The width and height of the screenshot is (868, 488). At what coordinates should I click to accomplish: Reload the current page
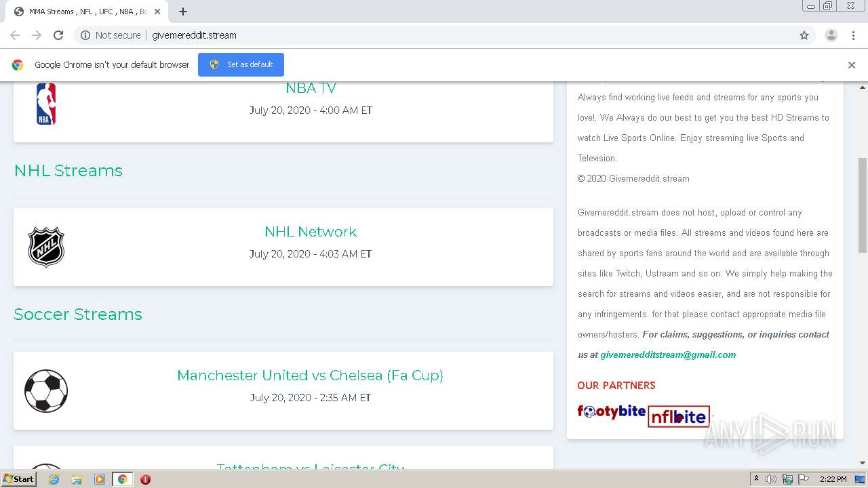point(58,35)
